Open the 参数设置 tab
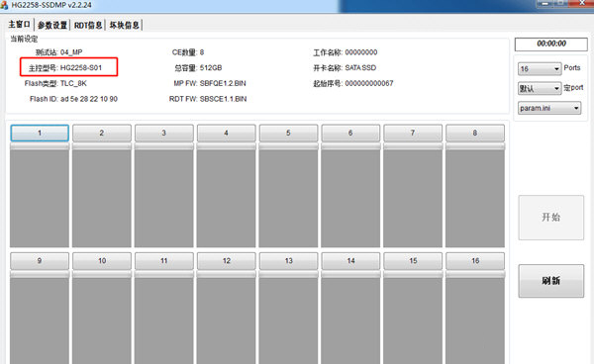Screen dimensions: 594x364 click(x=52, y=25)
